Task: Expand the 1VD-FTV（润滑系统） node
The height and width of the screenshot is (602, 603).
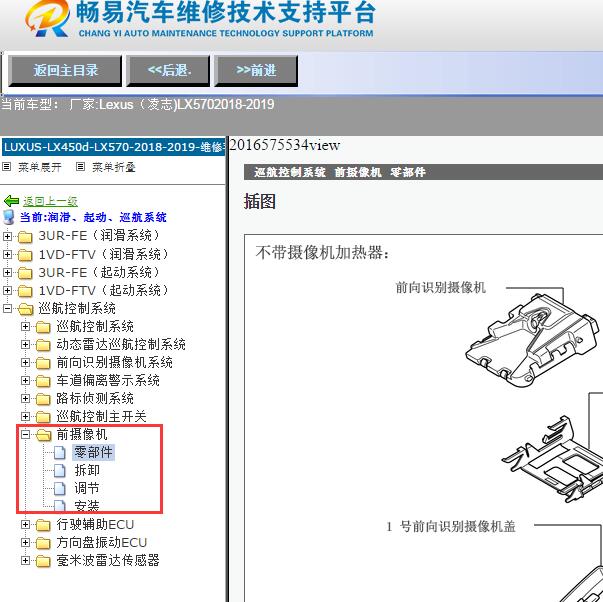Action: click(7, 254)
